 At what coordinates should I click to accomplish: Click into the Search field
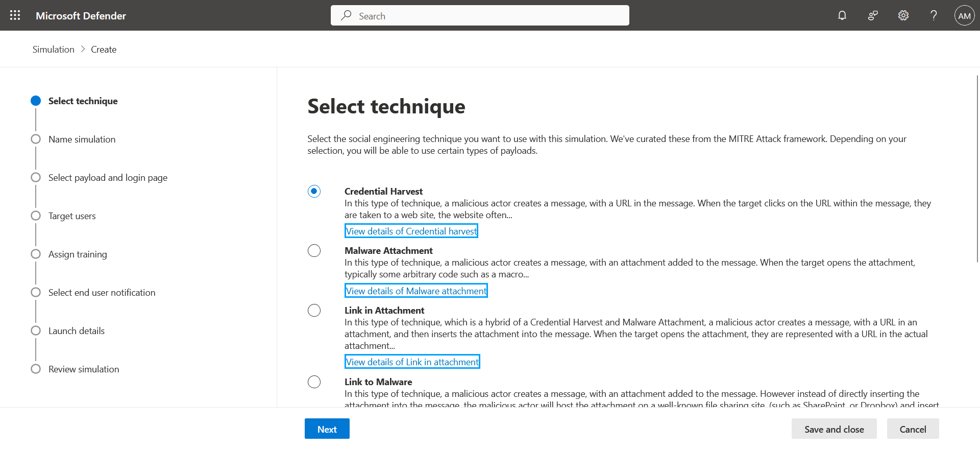[x=480, y=15]
